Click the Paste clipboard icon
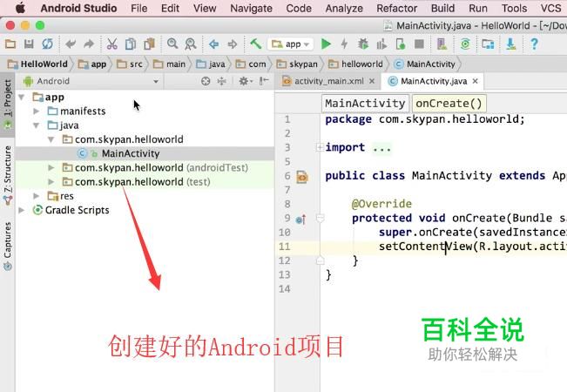 (149, 44)
